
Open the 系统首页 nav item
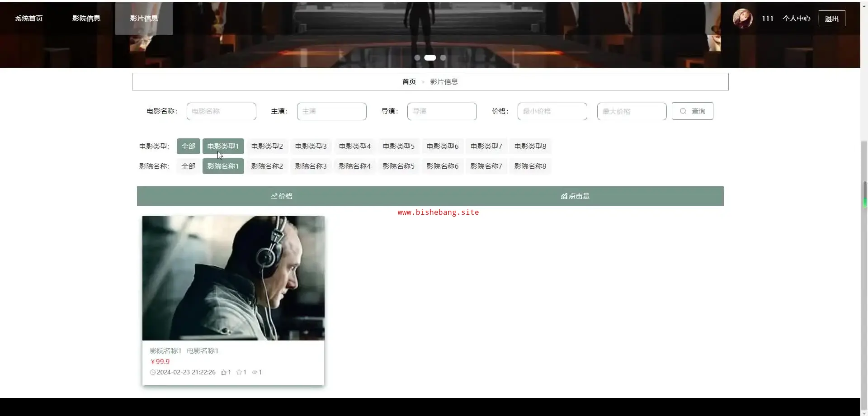coord(29,19)
